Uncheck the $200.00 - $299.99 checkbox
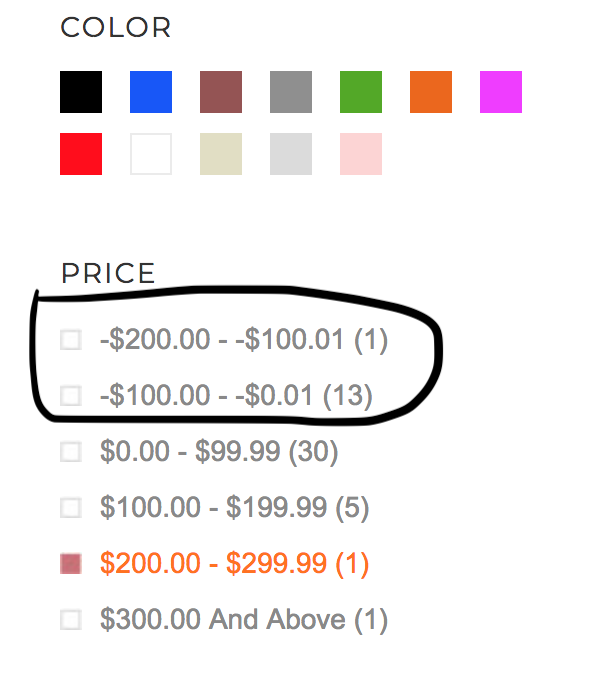600x700 pixels. (x=70, y=564)
